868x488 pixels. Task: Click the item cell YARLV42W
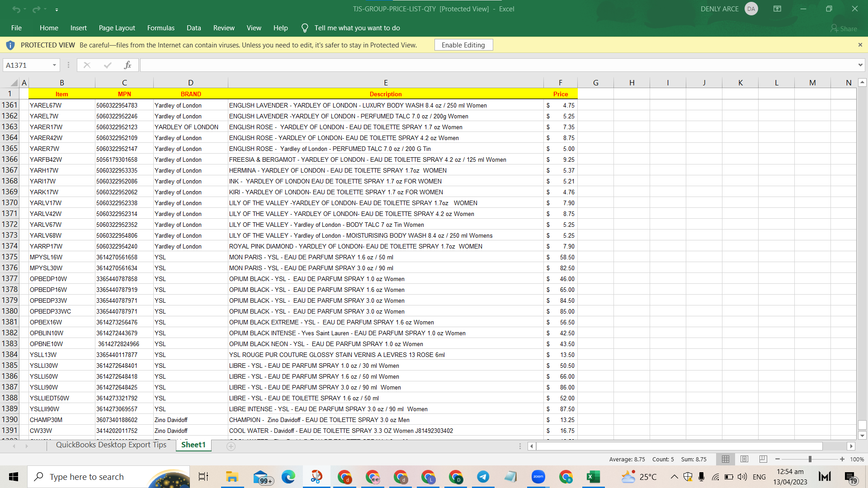click(x=62, y=214)
